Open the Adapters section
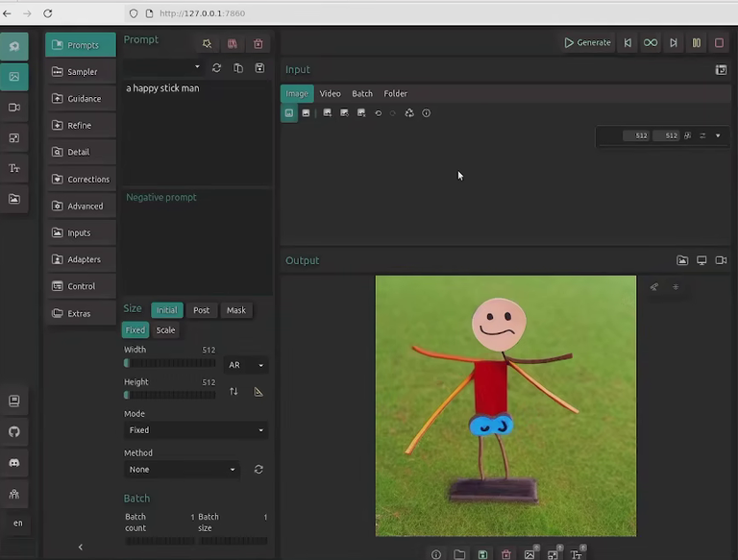Image resolution: width=738 pixels, height=560 pixels. coord(81,259)
